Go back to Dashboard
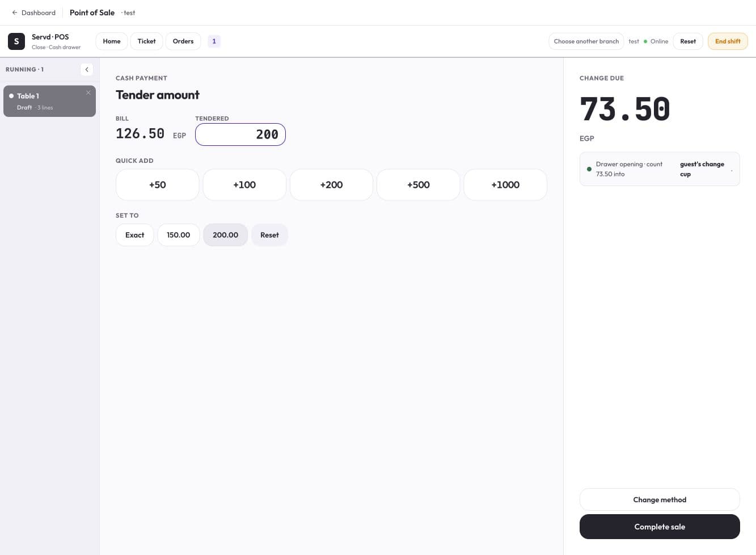Screen dimensions: 756x555 33,12
